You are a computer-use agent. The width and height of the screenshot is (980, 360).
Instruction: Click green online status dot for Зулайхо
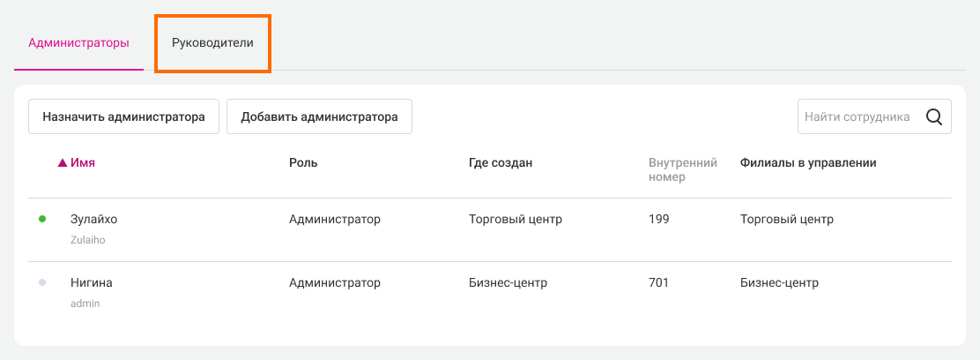click(x=42, y=220)
